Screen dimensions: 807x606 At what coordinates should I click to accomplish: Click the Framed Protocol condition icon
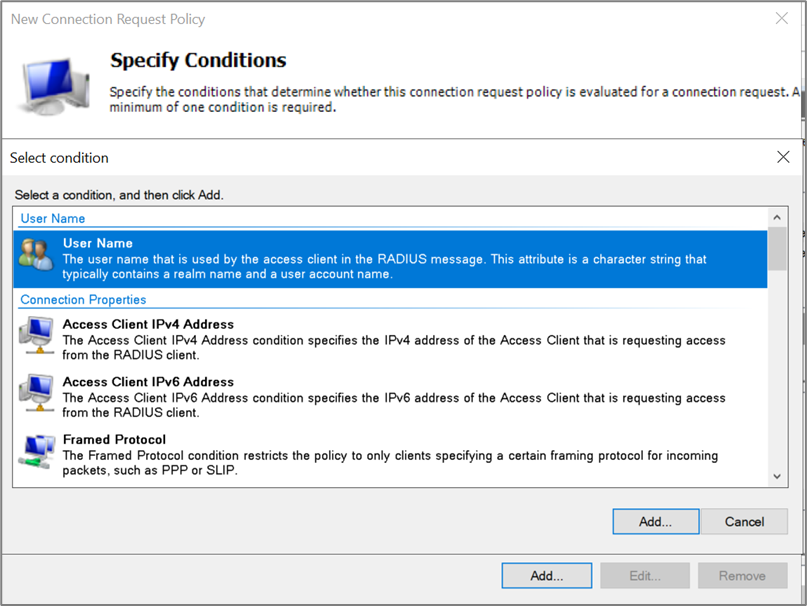coord(37,451)
